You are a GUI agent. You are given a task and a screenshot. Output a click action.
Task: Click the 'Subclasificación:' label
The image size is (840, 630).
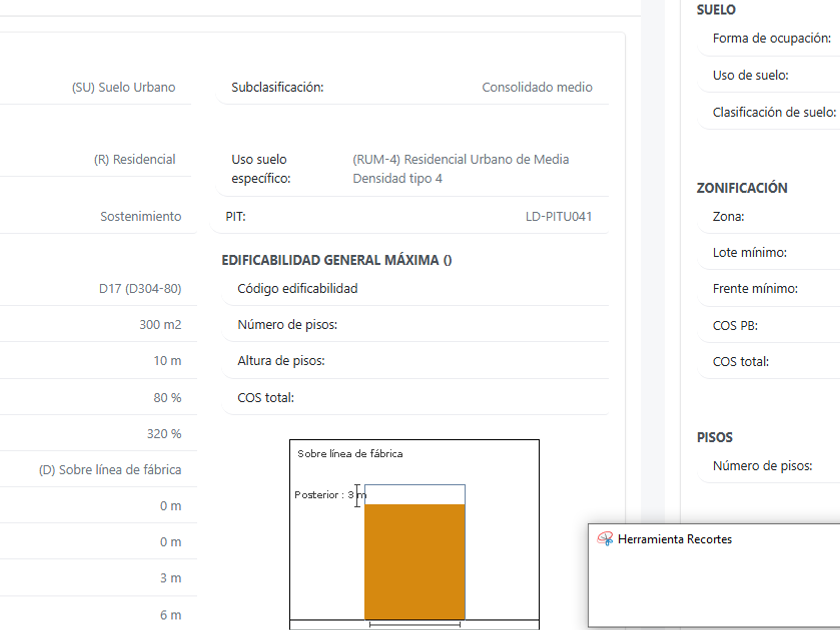[278, 87]
